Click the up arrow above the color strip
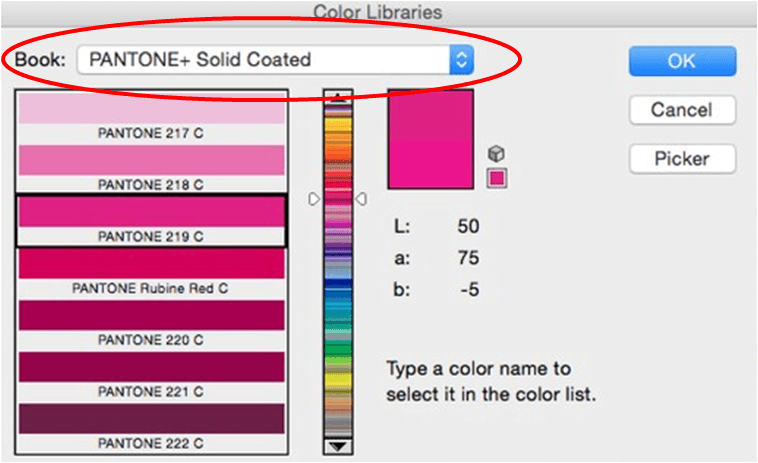This screenshot has width=758, height=463. [x=340, y=98]
